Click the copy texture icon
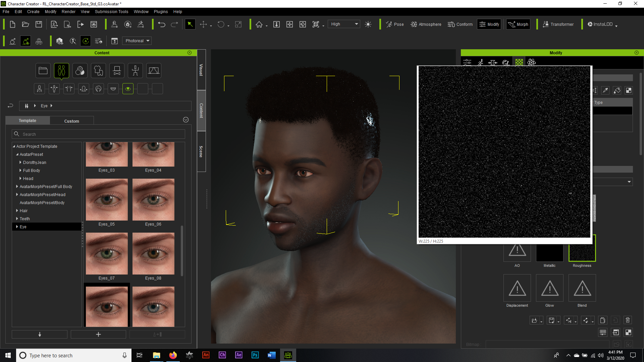Image resolution: width=644 pixels, height=362 pixels. coord(602,320)
